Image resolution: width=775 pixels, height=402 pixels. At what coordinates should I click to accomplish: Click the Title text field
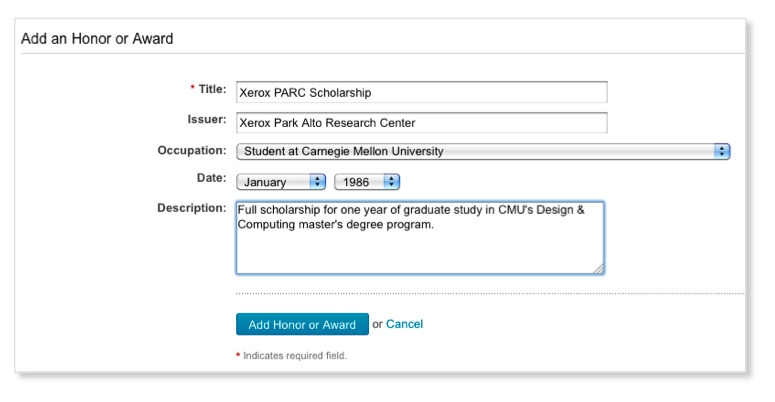pos(421,92)
